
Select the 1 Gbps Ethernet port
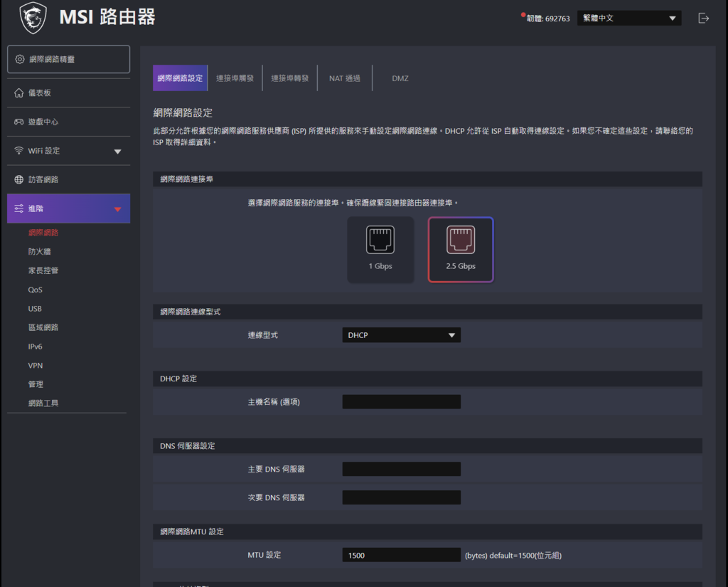tap(380, 250)
